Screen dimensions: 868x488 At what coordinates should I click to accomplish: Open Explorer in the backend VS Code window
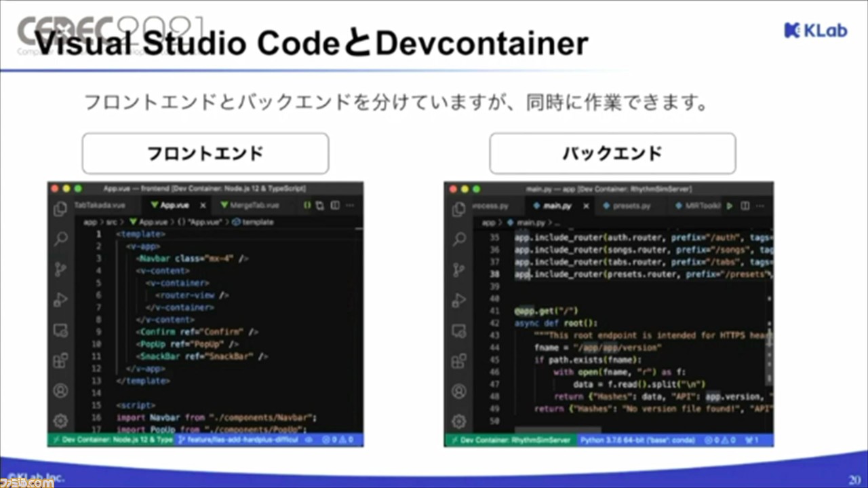point(459,208)
